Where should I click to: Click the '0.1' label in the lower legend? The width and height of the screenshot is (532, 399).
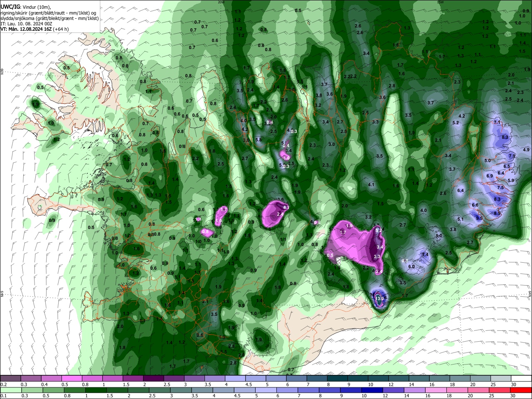(x=3, y=396)
